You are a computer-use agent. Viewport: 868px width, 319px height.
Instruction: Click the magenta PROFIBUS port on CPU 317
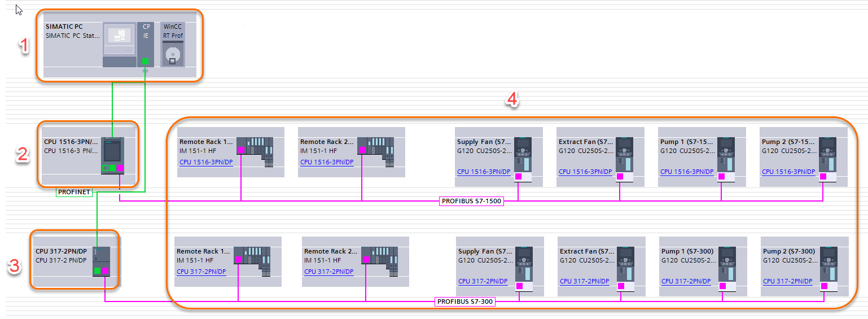click(x=106, y=271)
